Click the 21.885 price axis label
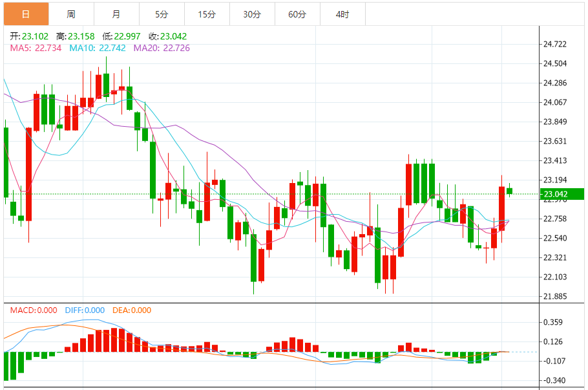This screenshot has width=588, height=390. (x=555, y=296)
